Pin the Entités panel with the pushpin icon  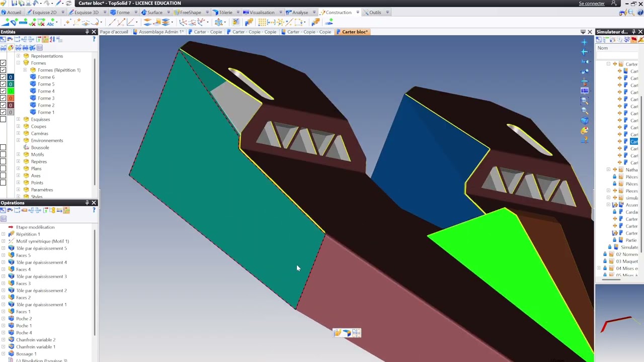[87, 32]
